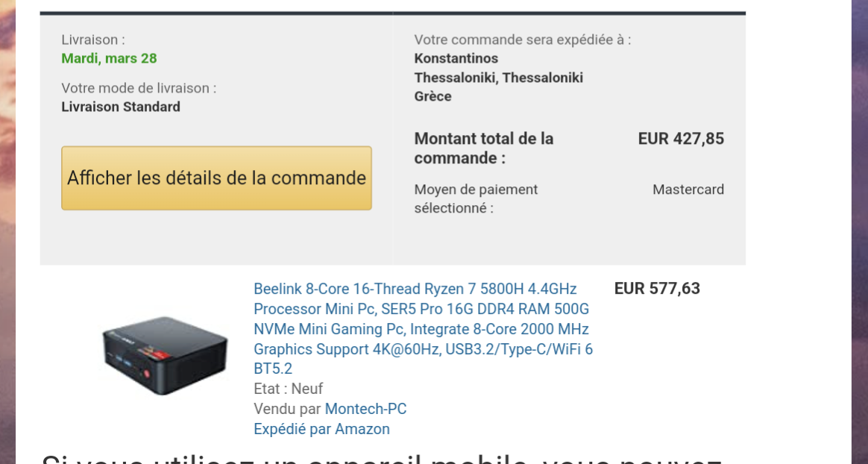The image size is (868, 464).
Task: Click the partially visible Si vous utilisez heading
Action: click(383, 459)
